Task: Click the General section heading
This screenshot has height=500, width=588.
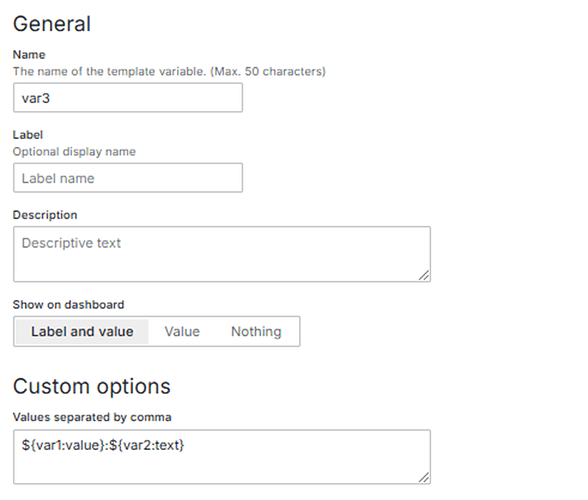Action: coord(52,24)
